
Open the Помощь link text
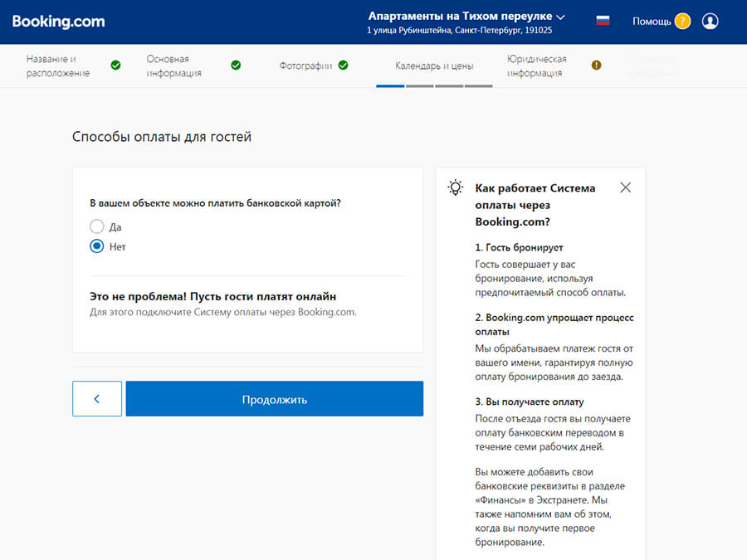point(652,22)
